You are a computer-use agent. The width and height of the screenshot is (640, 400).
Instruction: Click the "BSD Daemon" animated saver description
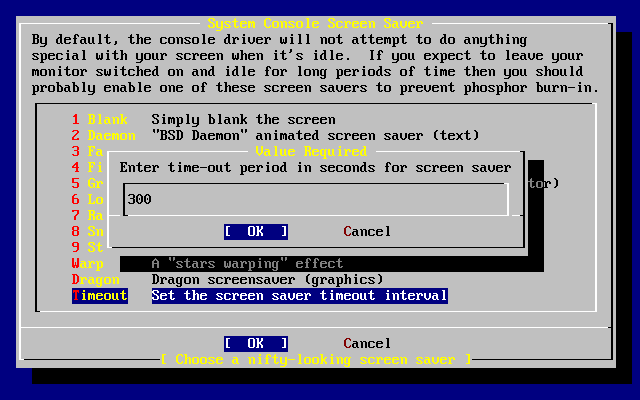[315, 136]
